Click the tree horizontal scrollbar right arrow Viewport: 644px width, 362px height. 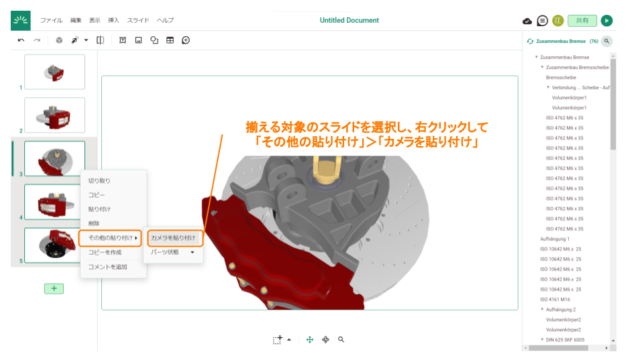(x=606, y=348)
